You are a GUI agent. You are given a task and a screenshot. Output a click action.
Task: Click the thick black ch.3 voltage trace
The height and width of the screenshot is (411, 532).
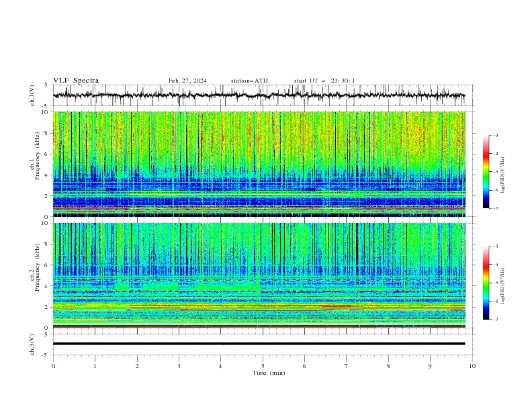point(259,344)
